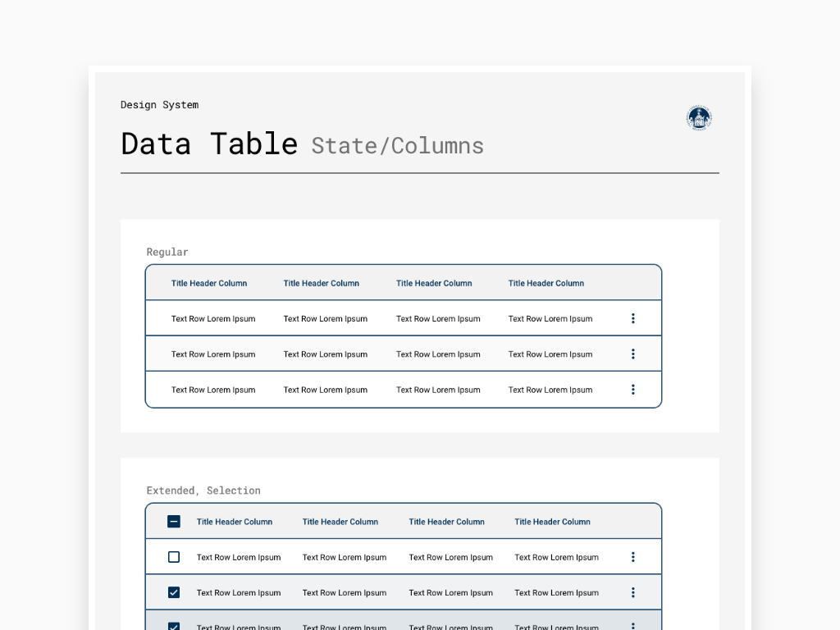
Task: Select second text cell of first checked Extended row
Action: pyautogui.click(x=345, y=592)
